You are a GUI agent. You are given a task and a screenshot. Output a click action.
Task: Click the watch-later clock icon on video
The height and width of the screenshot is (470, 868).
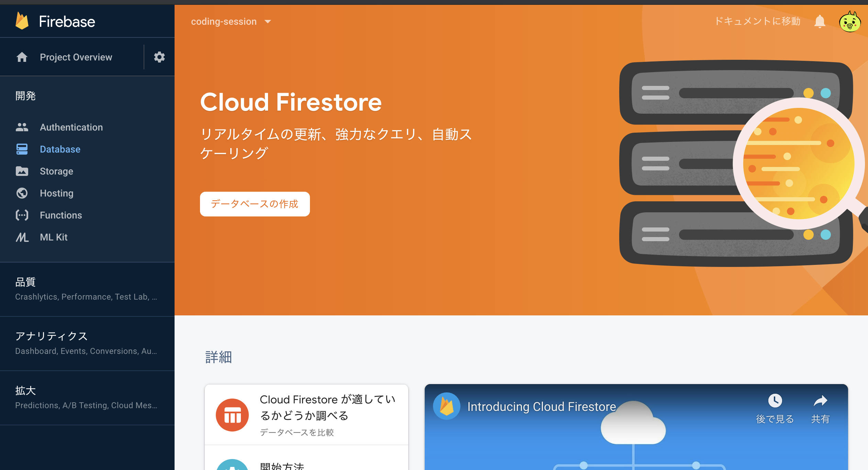[775, 401]
